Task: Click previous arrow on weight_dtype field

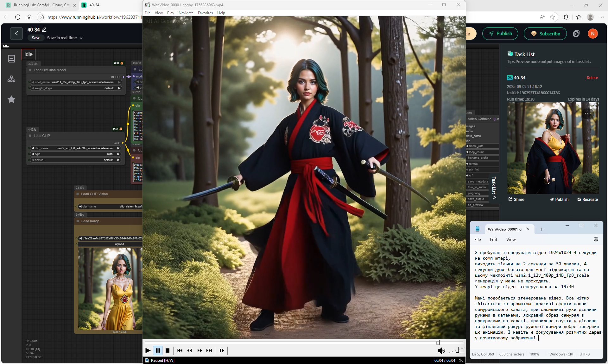Action: (x=33, y=88)
